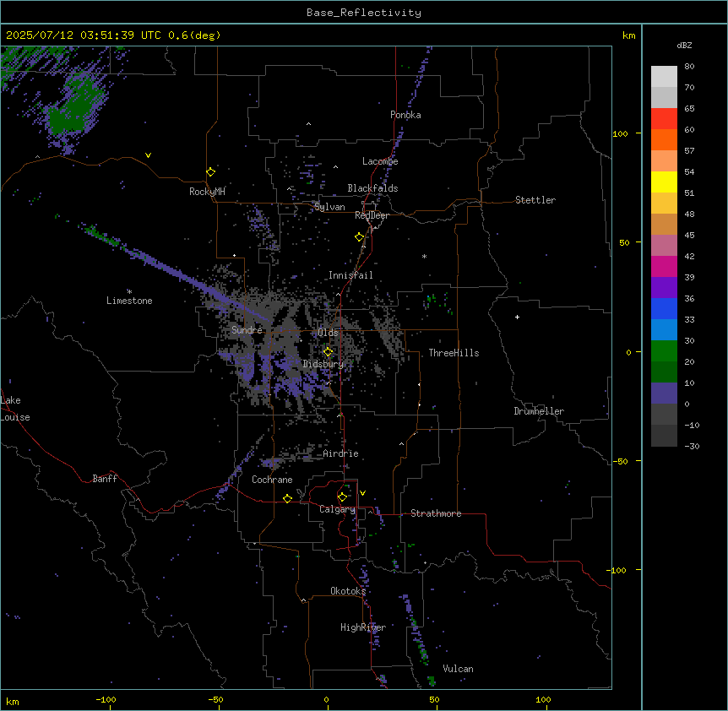Click the Olds town label
728x711 pixels.
coord(328,333)
